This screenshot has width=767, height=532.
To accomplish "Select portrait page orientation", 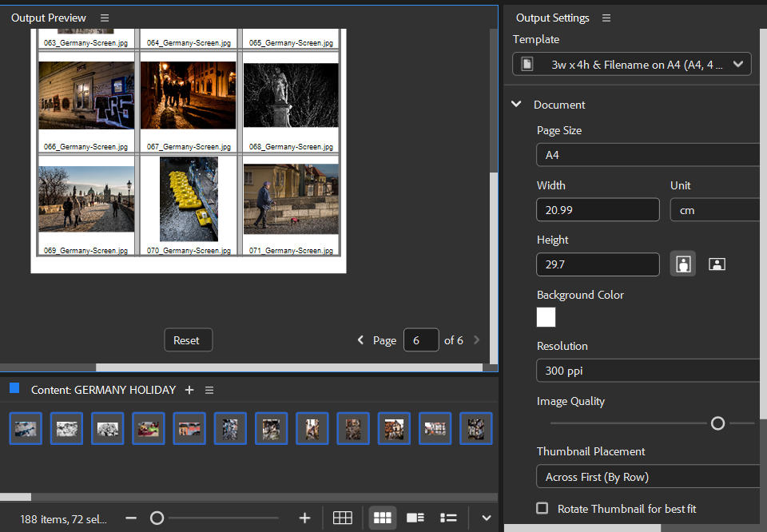I will [682, 264].
